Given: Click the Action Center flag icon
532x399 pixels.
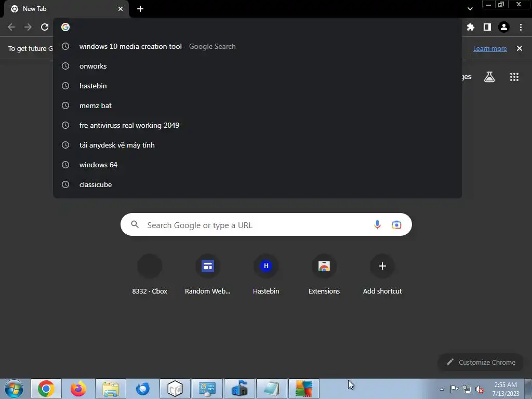Looking at the screenshot, I should pos(454,389).
